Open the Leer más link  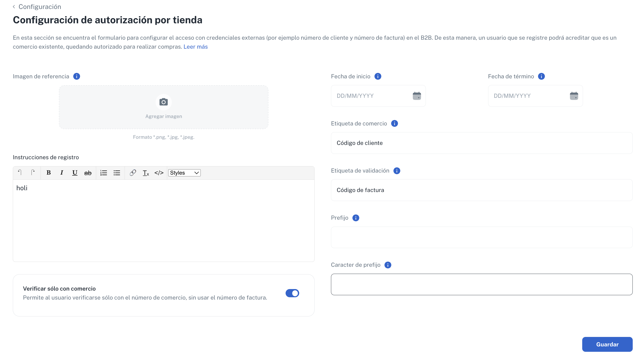[x=195, y=47]
